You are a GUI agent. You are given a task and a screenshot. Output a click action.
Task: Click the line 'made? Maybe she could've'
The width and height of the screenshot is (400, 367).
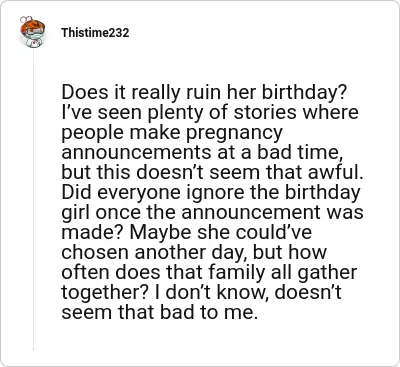click(187, 233)
